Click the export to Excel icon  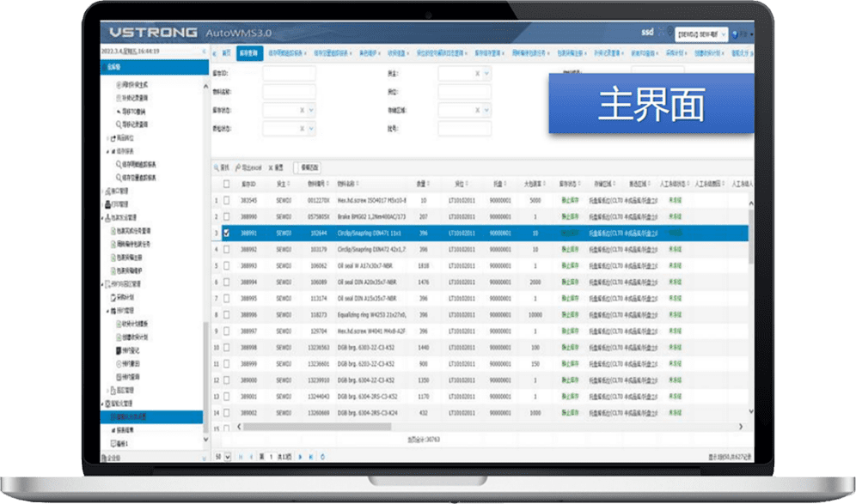[x=238, y=167]
